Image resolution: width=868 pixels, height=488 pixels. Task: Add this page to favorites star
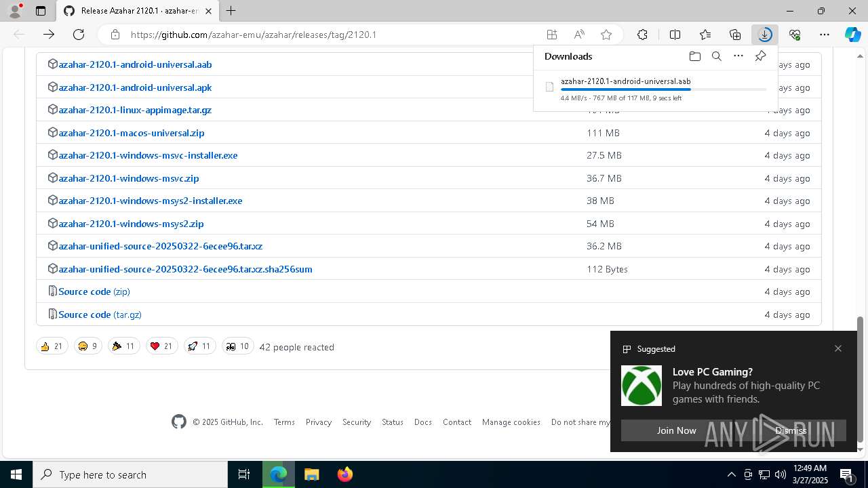tap(606, 35)
